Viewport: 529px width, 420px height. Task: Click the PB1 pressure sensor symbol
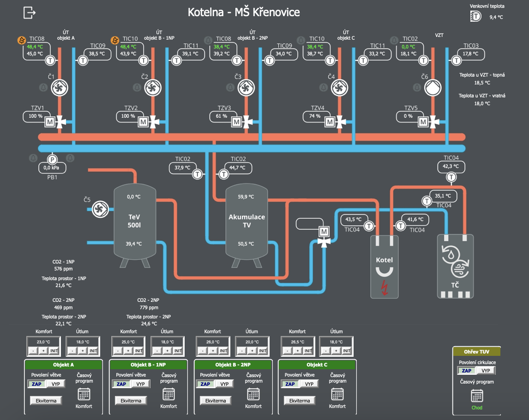coord(52,159)
